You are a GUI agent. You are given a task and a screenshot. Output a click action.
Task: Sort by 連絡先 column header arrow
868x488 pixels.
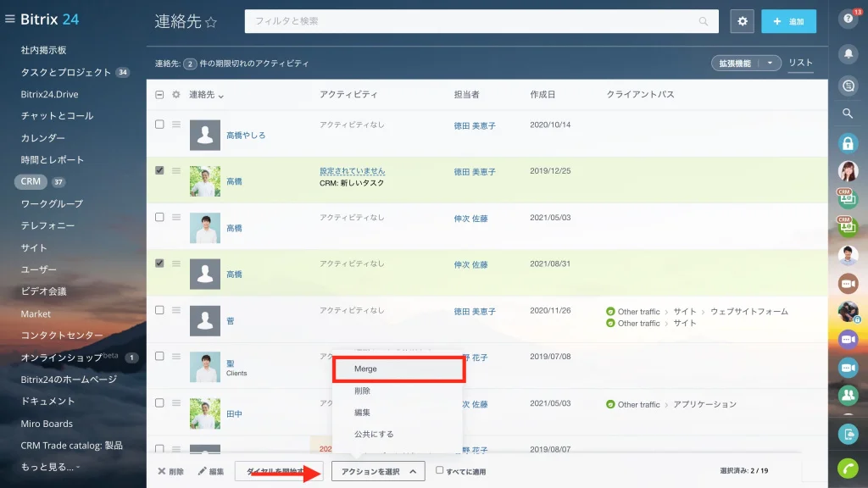221,97
